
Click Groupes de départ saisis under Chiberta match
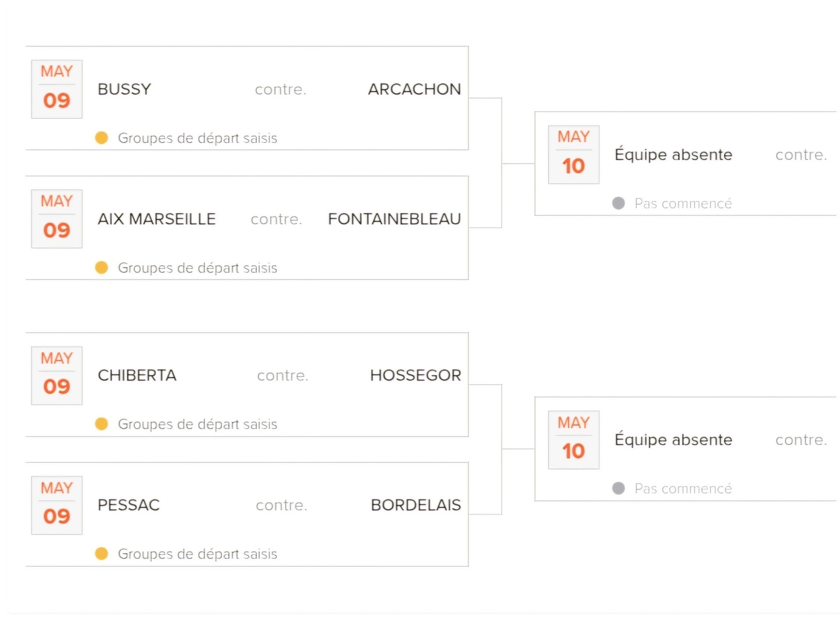[197, 424]
